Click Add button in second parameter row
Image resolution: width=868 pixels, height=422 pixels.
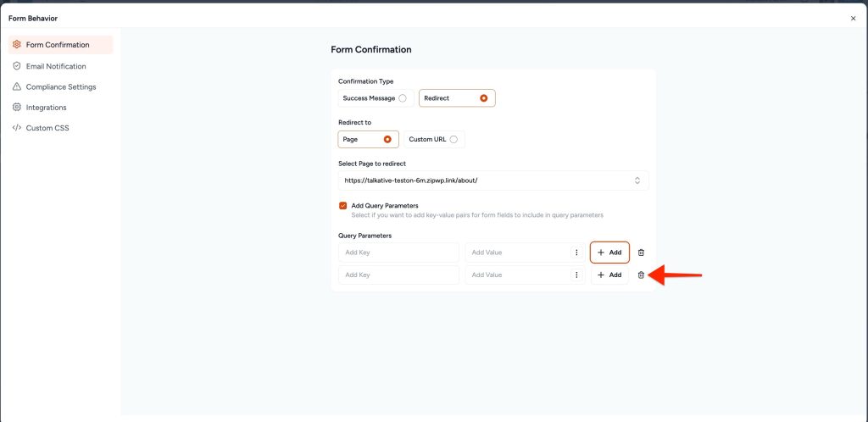[x=609, y=275]
